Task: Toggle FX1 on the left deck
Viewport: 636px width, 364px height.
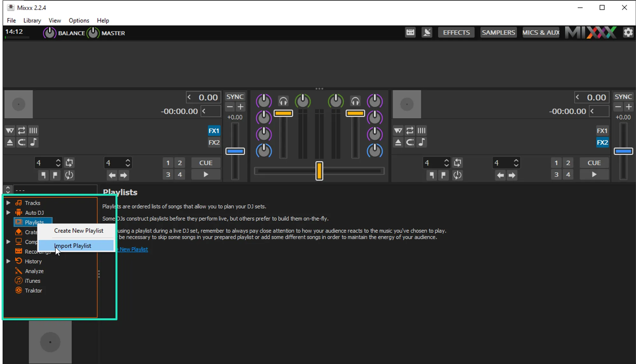Action: click(x=214, y=131)
